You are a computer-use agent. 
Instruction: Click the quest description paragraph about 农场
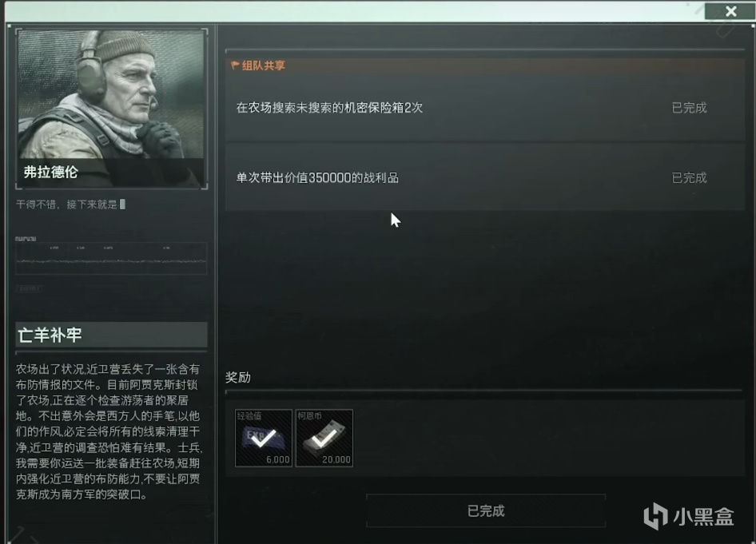pos(109,431)
